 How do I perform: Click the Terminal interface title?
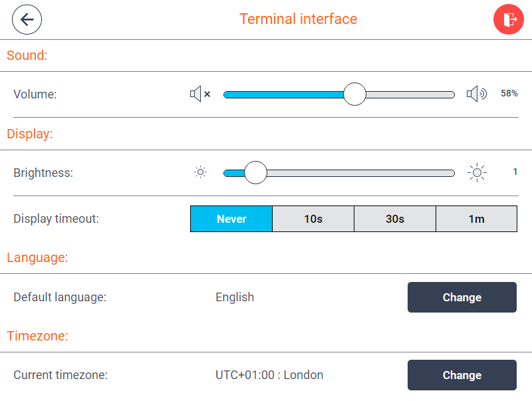point(298,19)
